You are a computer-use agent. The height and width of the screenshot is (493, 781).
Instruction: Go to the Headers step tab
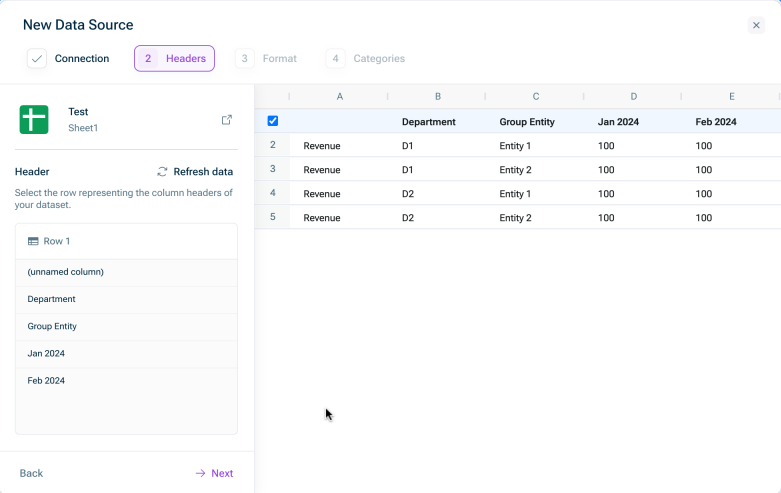174,59
